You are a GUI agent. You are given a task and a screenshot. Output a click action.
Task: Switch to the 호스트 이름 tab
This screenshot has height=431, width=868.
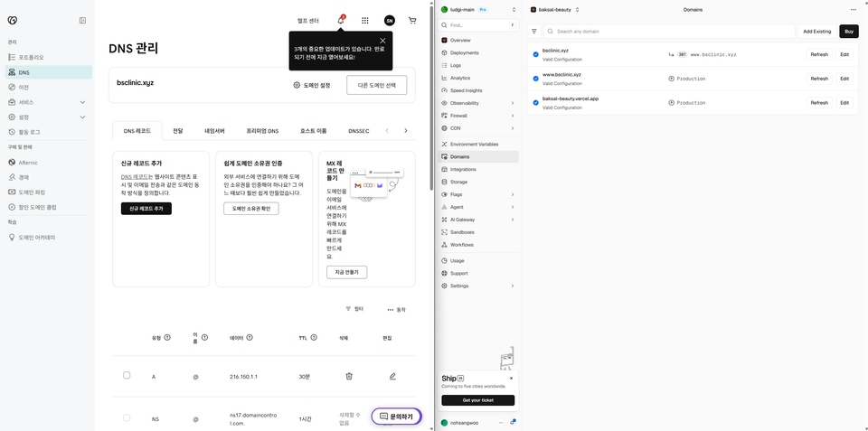pos(314,131)
